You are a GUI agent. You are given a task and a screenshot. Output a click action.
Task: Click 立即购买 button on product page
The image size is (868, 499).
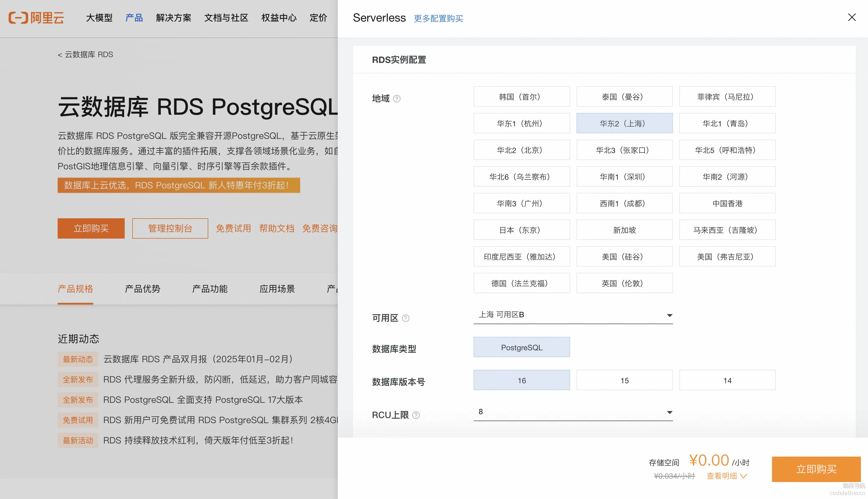(91, 229)
